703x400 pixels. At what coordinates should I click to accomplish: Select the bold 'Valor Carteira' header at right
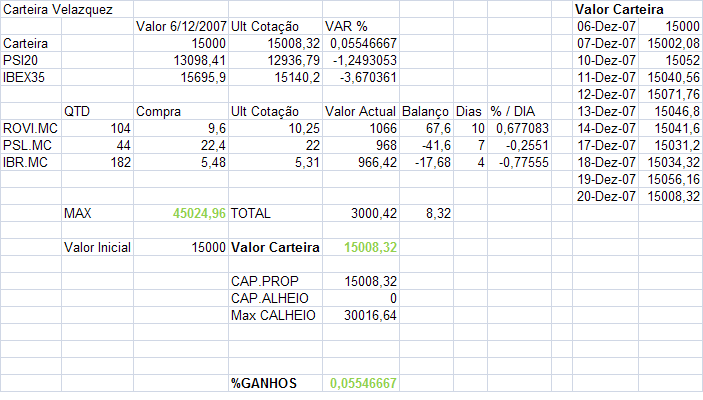point(619,9)
